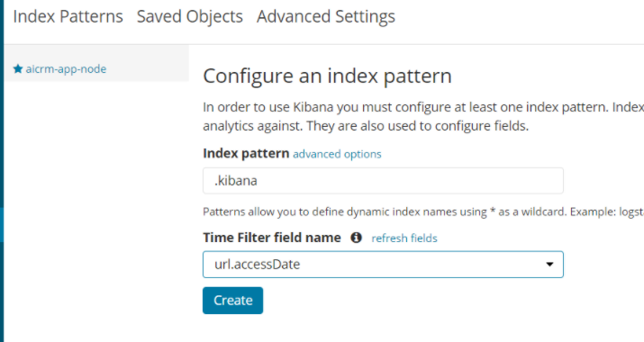Open the advanced options link
The image size is (644, 342).
tap(337, 154)
